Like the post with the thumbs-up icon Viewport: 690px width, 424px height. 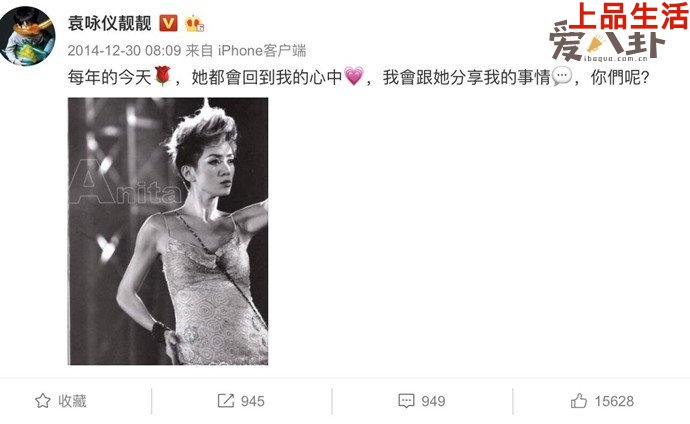(x=579, y=401)
